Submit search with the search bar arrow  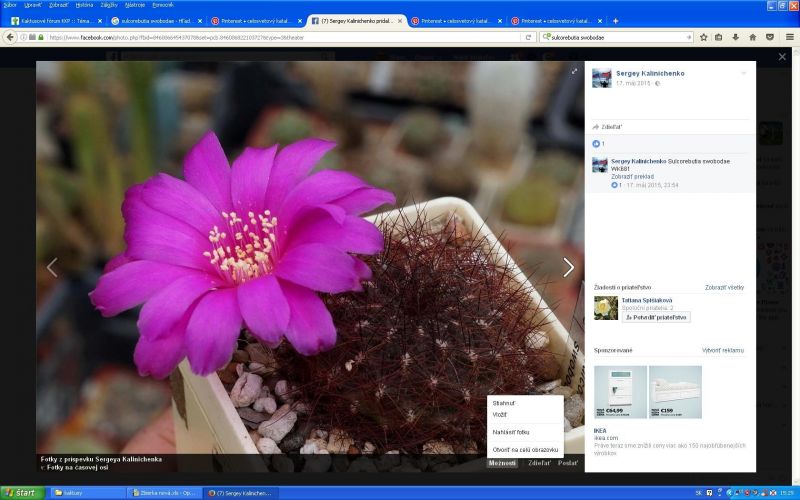pyautogui.click(x=688, y=37)
